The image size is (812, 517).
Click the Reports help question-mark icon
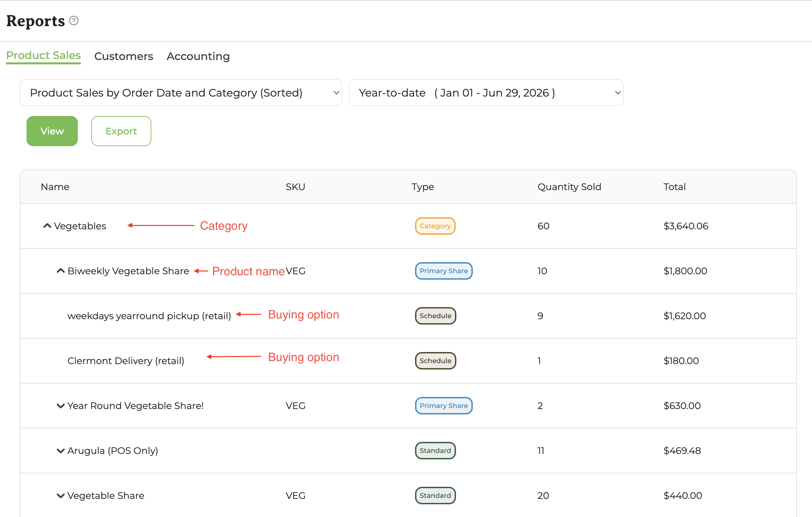[x=74, y=21]
